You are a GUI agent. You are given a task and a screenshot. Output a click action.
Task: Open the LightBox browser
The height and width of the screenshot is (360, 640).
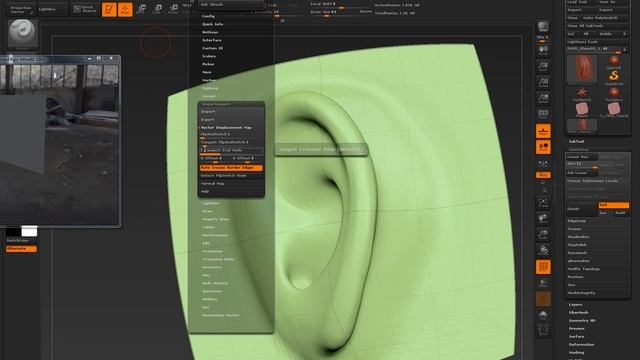click(52, 9)
